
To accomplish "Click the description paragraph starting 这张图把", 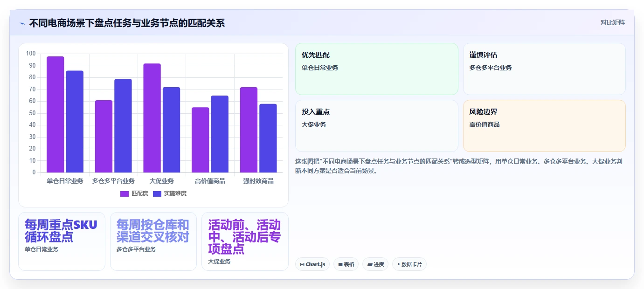I will click(x=460, y=166).
